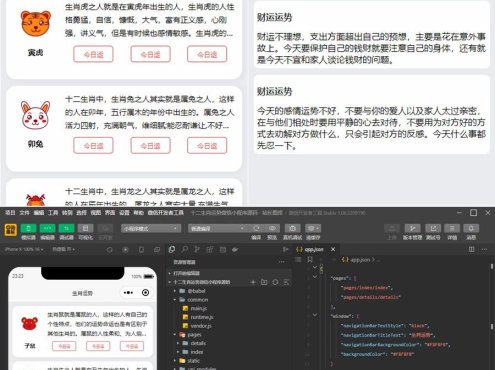The image size is (495, 370).
Task: Click the simulator capsule menu dots
Action: 128,293
